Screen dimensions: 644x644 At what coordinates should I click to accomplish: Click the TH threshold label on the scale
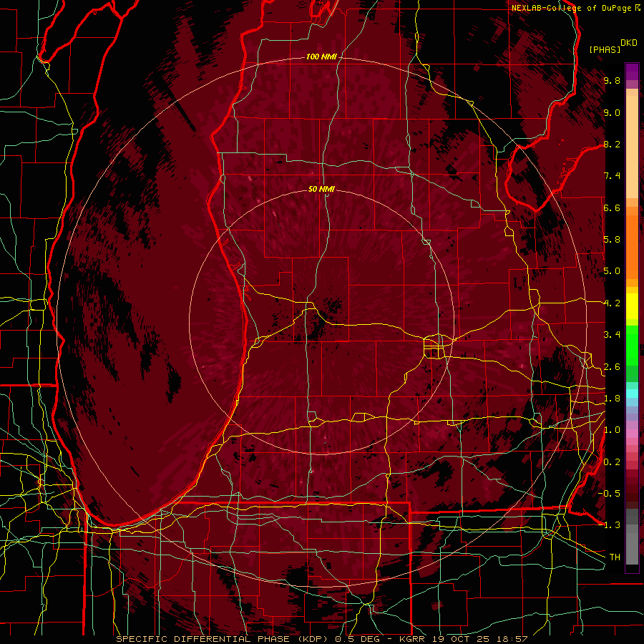[x=615, y=557]
